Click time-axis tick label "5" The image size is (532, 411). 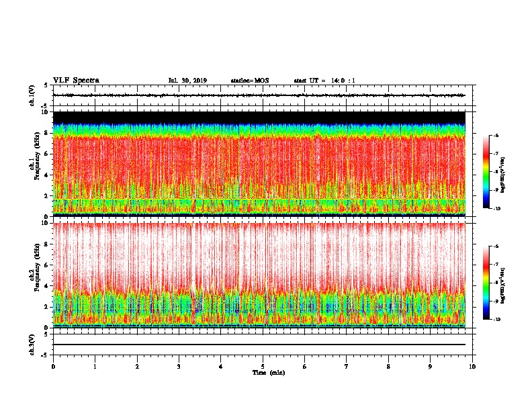[x=263, y=367]
